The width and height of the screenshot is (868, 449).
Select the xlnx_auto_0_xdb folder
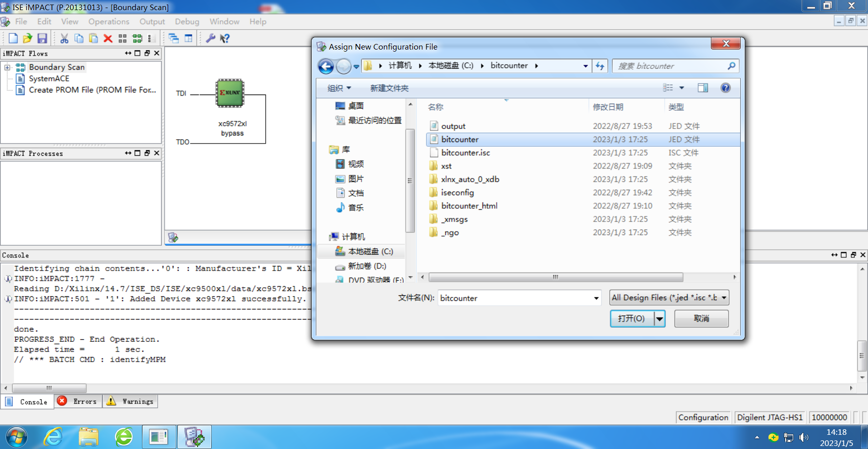pos(470,179)
